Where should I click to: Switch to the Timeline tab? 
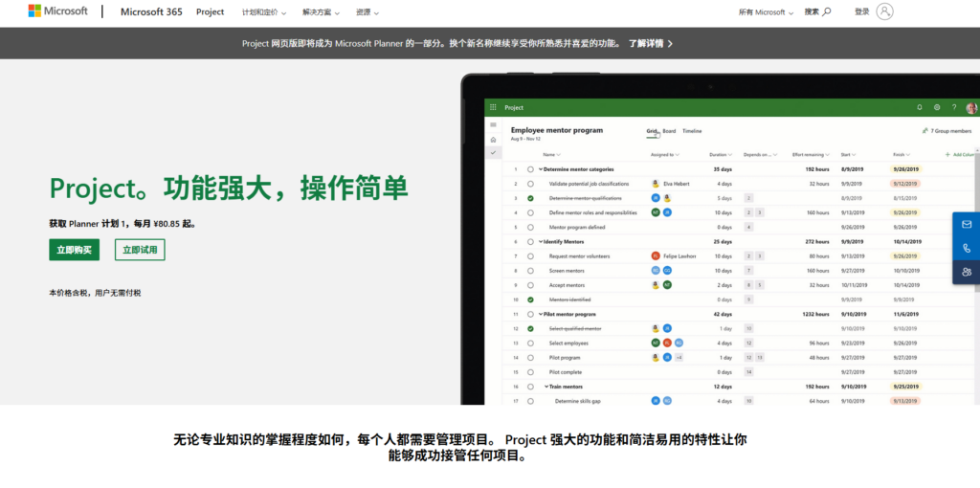692,131
